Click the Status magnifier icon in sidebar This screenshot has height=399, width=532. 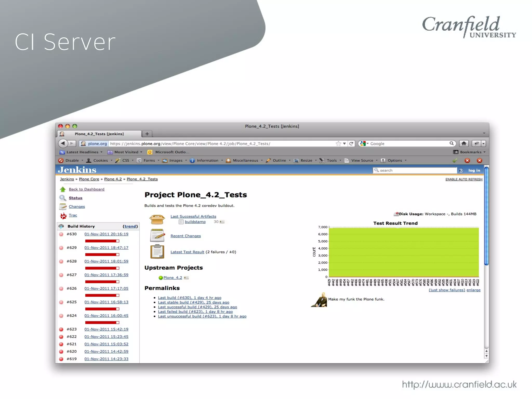click(63, 198)
